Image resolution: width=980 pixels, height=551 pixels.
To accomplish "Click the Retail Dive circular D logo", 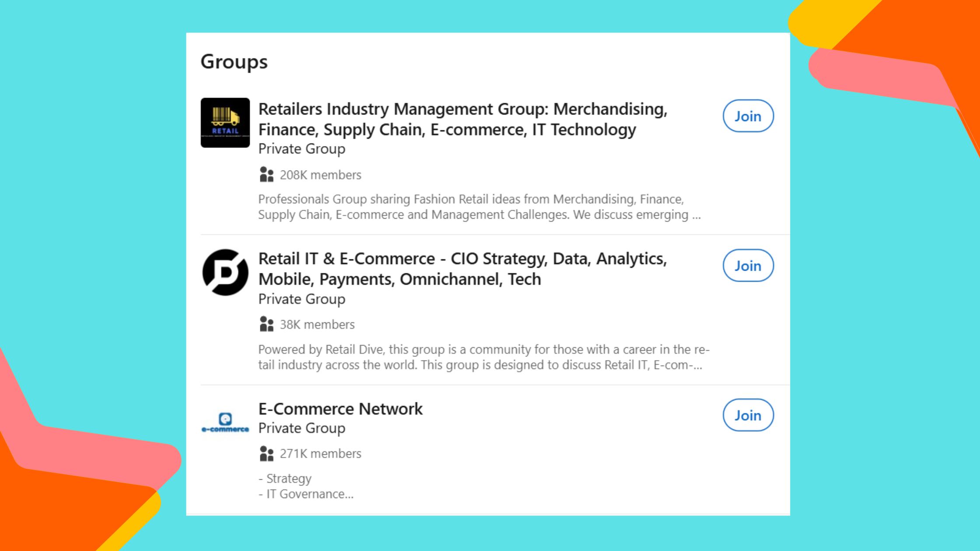I will point(225,273).
